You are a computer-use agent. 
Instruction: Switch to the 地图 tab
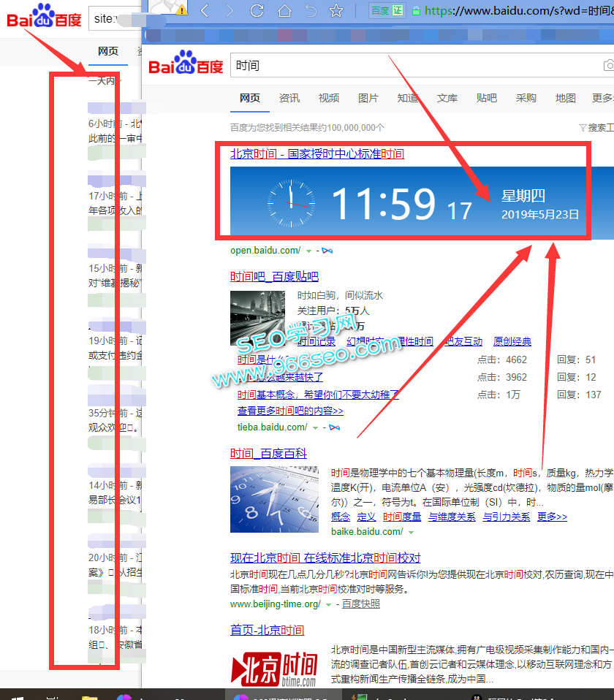click(565, 98)
